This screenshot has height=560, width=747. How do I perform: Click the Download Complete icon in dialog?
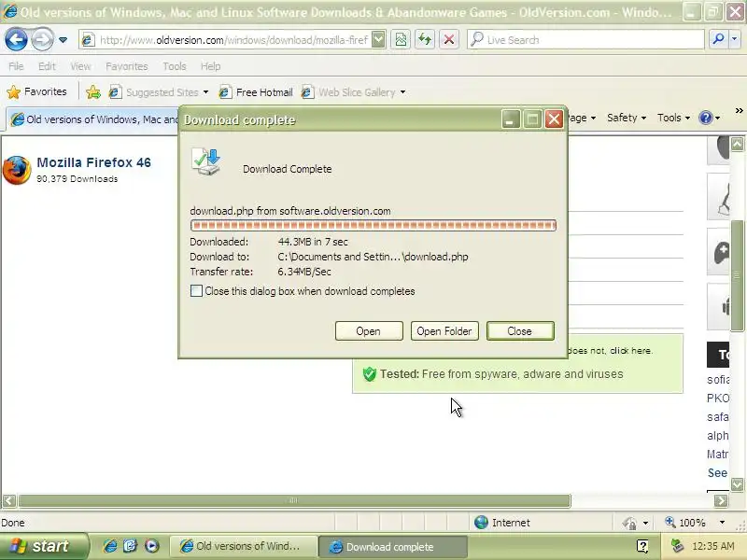coord(206,161)
